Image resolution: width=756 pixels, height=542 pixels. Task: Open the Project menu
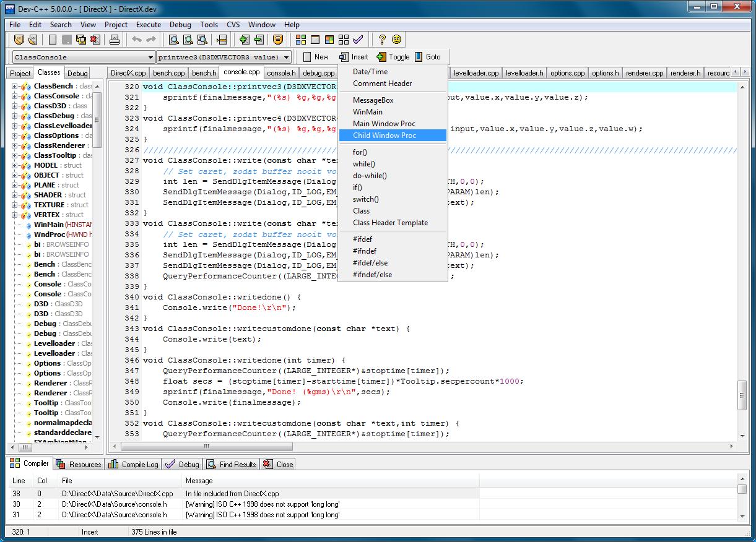tap(115, 25)
